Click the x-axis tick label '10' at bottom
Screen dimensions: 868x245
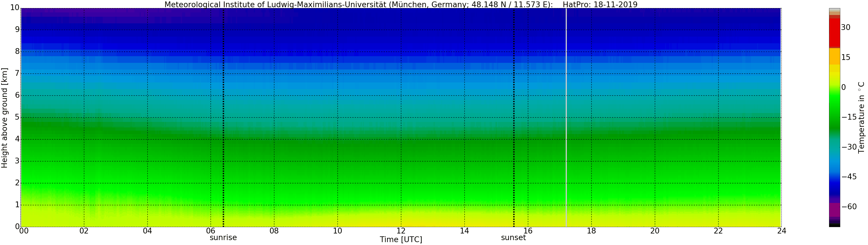pos(337,231)
